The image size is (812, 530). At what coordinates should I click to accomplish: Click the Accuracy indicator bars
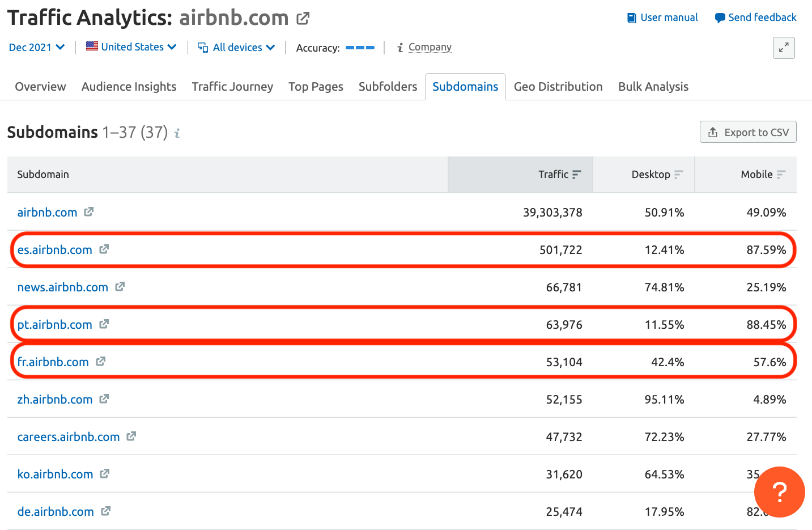click(x=360, y=48)
